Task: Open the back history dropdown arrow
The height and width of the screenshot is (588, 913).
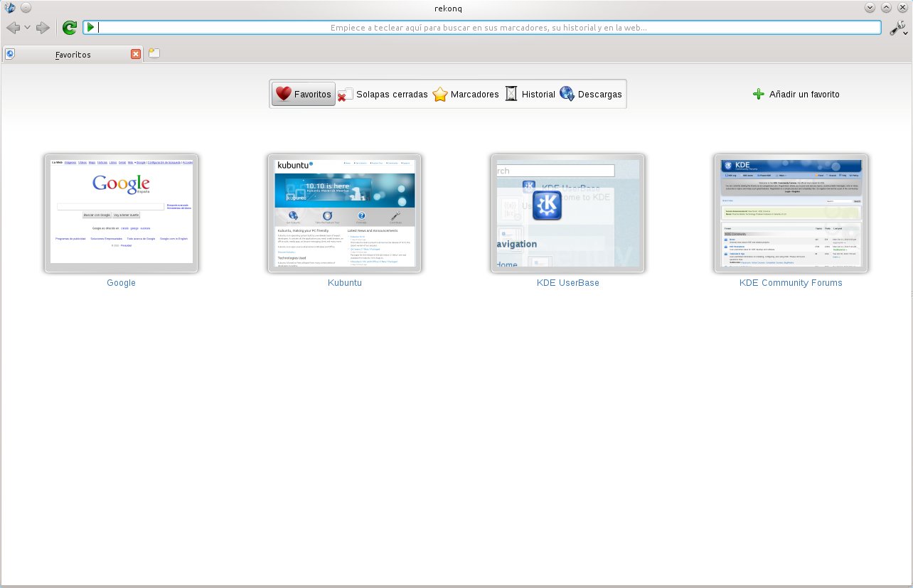Action: click(x=27, y=28)
